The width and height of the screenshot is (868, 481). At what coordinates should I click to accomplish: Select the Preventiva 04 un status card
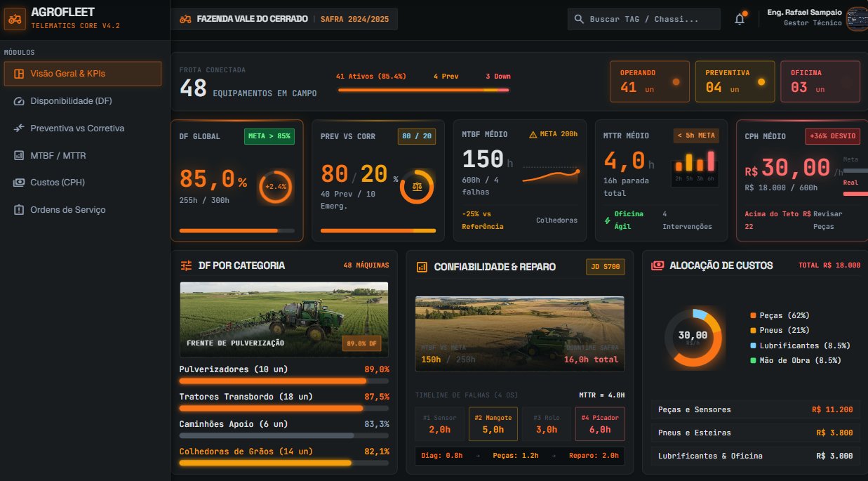[735, 81]
